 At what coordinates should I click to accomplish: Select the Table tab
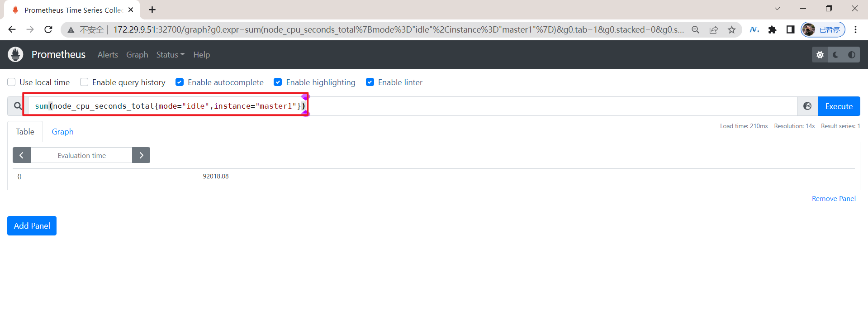(25, 132)
